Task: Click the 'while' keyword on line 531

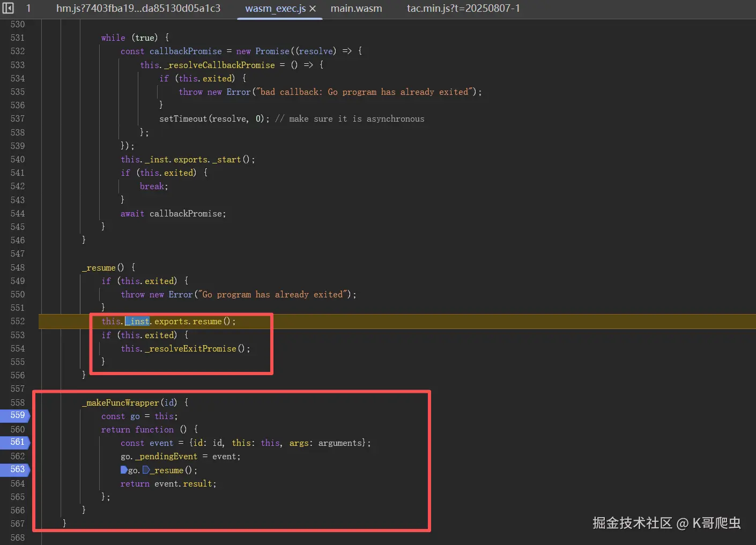Action: (113, 38)
